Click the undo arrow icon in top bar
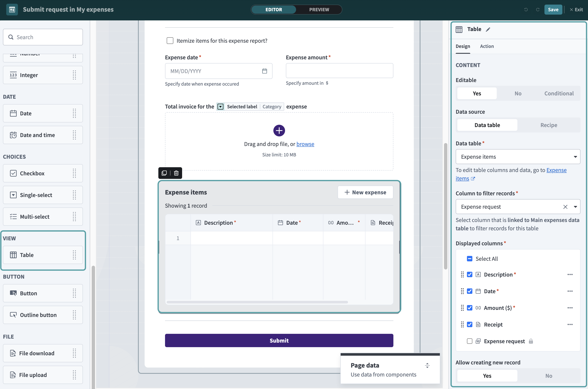 [526, 9]
